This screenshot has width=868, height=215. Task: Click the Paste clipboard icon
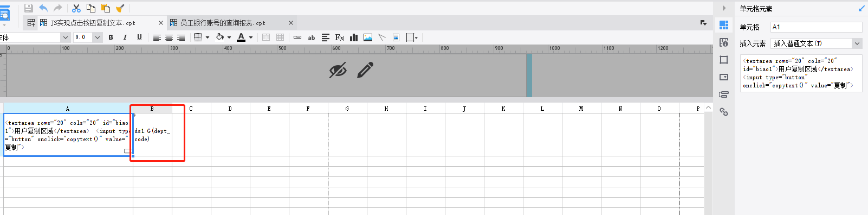(106, 8)
